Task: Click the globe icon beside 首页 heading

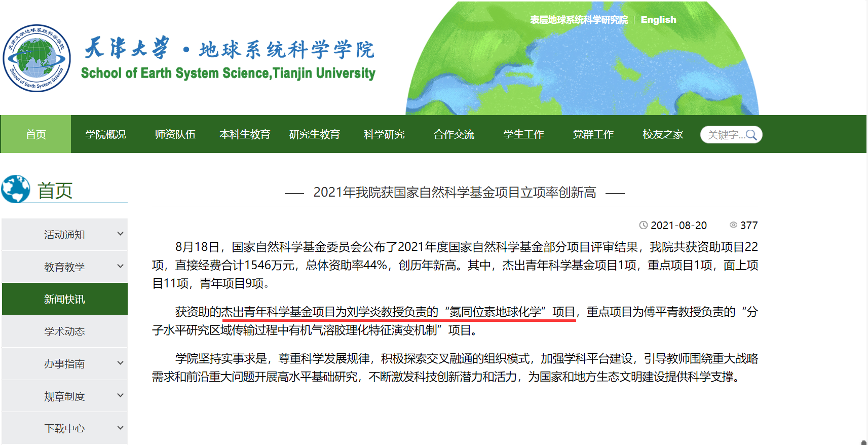Action: [16, 189]
